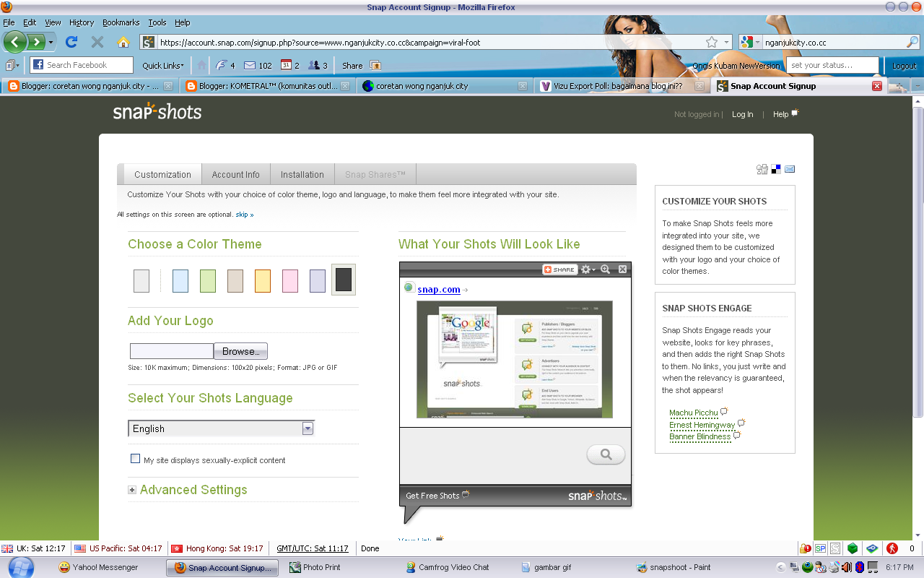Click the zoom magnifier in Snap Shot preview header
This screenshot has width=924, height=578.
606,269
